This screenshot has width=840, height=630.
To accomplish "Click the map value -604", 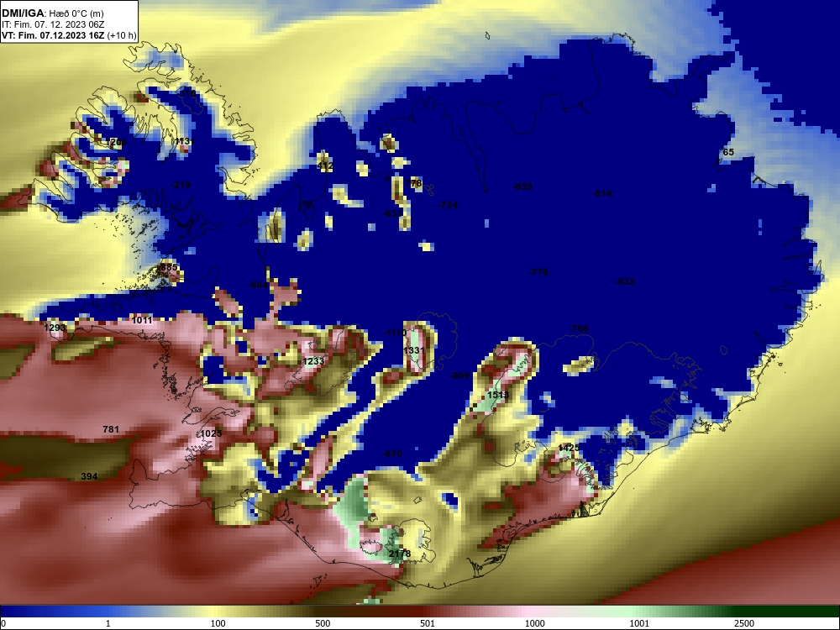I will tap(259, 285).
